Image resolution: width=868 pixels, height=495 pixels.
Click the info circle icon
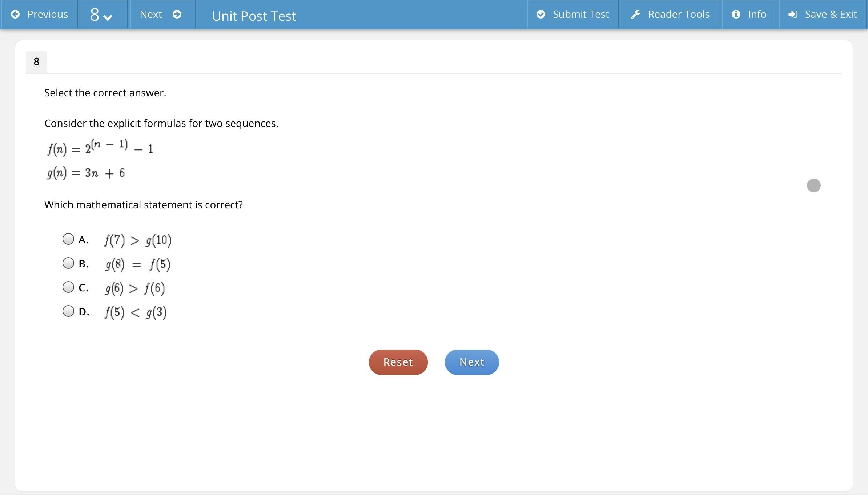[x=736, y=14]
